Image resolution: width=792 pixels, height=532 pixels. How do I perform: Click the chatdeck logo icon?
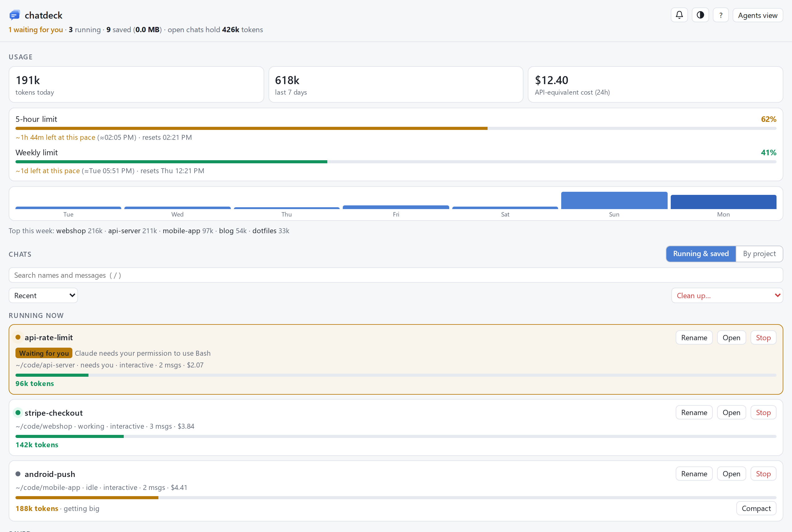[x=15, y=15]
